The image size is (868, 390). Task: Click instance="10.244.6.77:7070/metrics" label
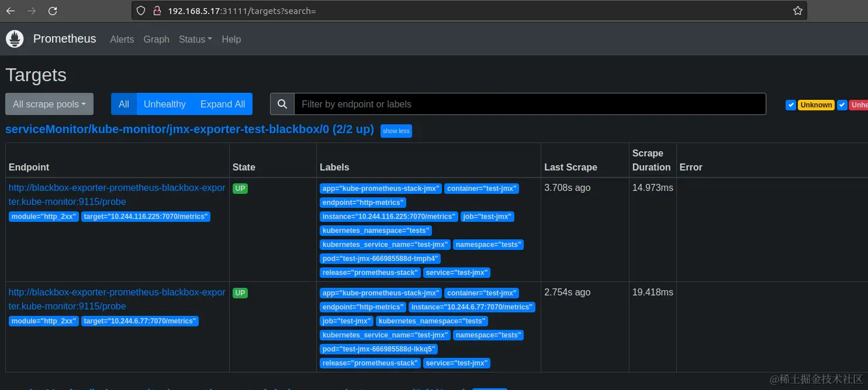pos(472,307)
